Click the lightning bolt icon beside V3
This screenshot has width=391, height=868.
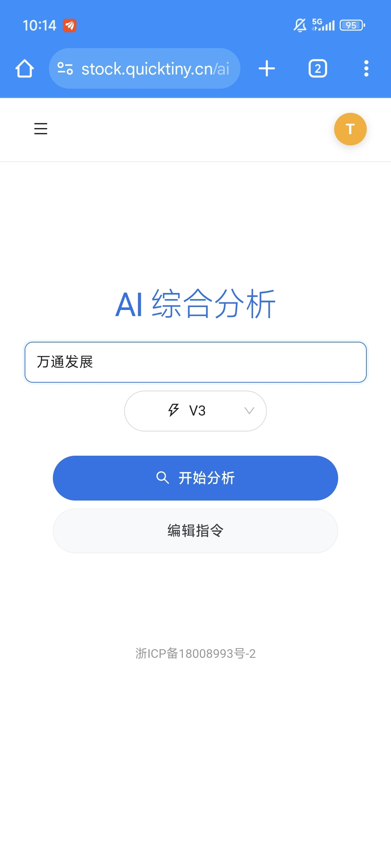(x=173, y=410)
